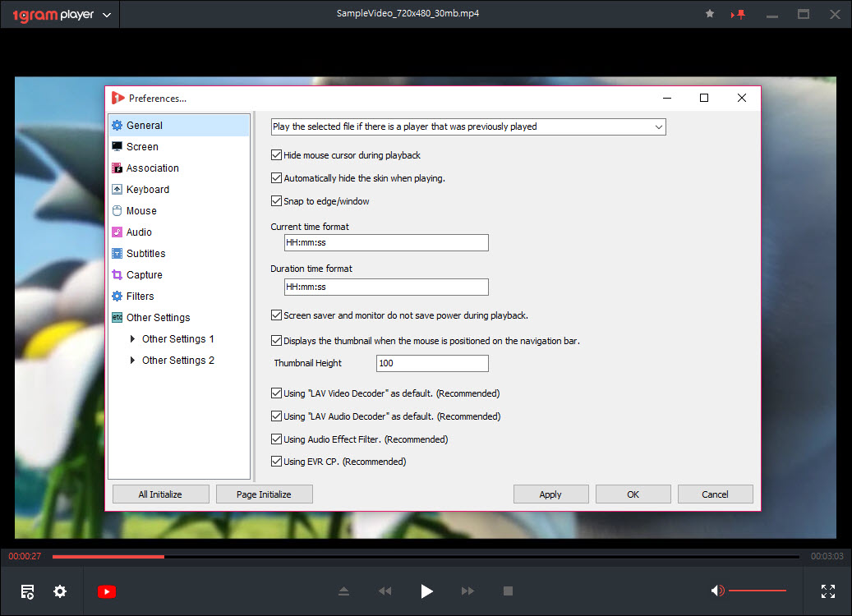Uncheck Hide mouse cursor during playback

277,155
